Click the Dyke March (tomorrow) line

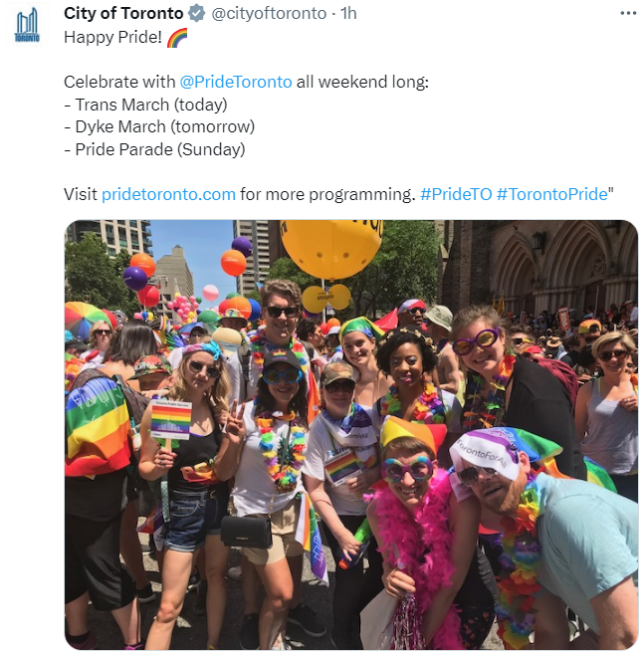[159, 126]
